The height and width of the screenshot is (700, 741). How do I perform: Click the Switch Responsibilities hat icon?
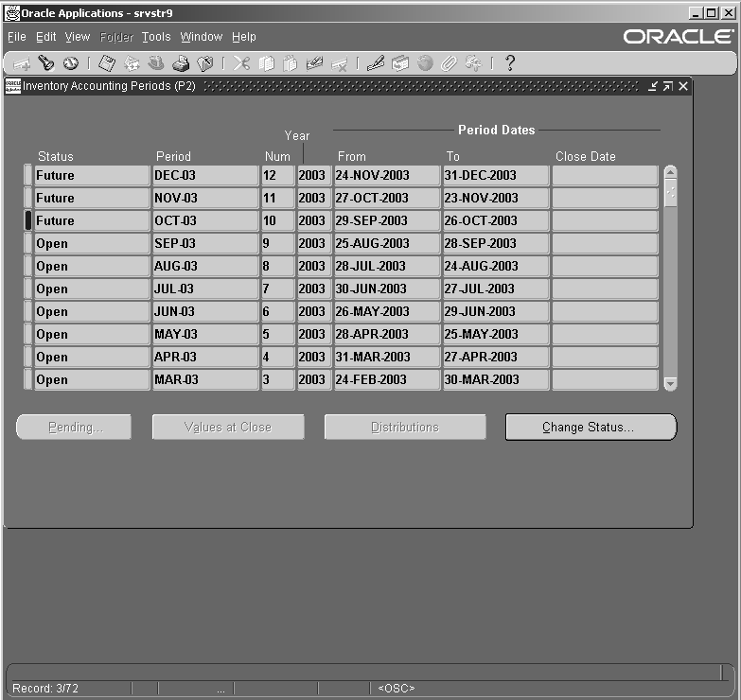tap(156, 62)
